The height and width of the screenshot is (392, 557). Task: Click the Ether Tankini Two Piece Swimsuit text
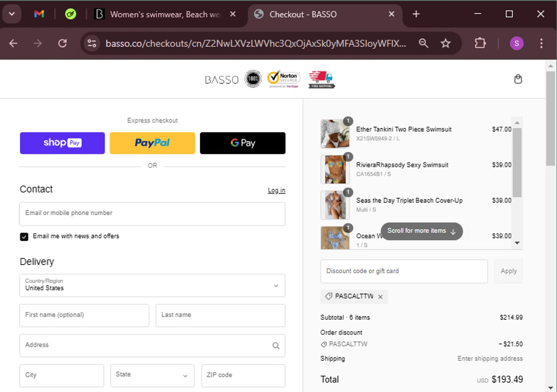pyautogui.click(x=404, y=129)
